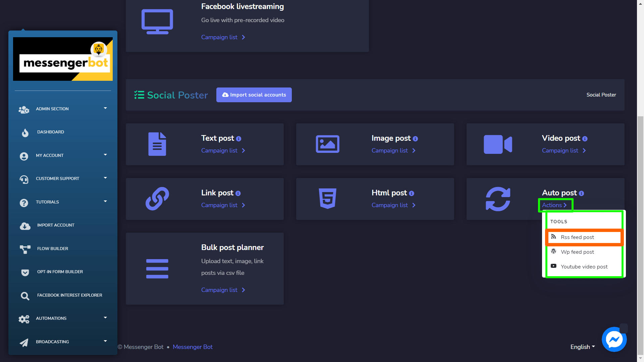Expand the My Account menu arrow
This screenshot has width=644, height=362.
coord(105,155)
